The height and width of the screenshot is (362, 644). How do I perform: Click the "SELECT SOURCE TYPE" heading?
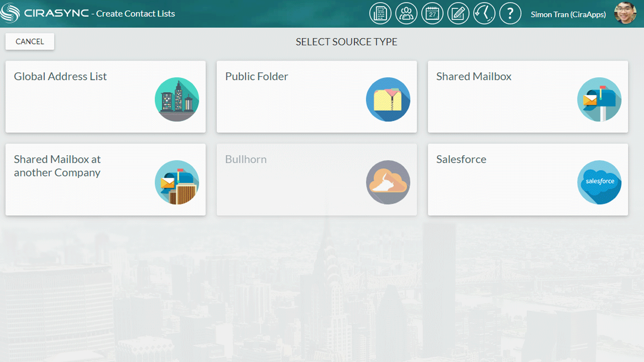click(347, 42)
